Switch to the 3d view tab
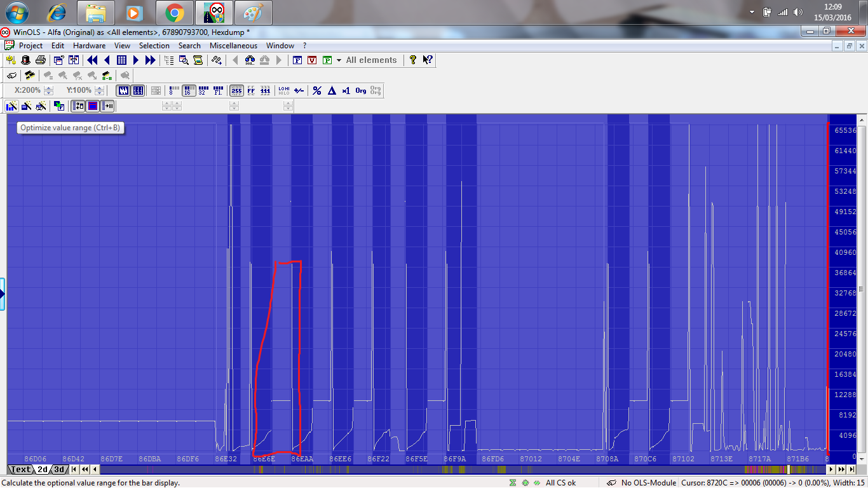 point(59,470)
